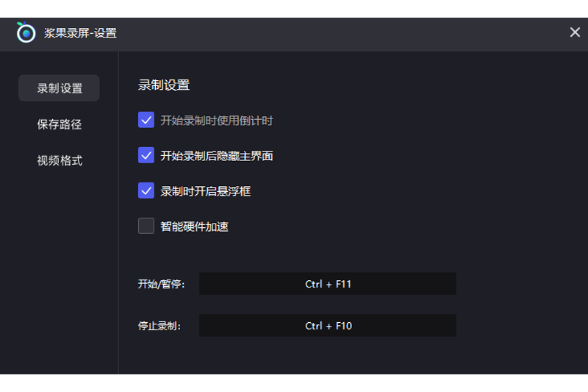Toggle the 录制时开启悬浮框 checkbox off
The width and height of the screenshot is (588, 392).
coord(146,190)
